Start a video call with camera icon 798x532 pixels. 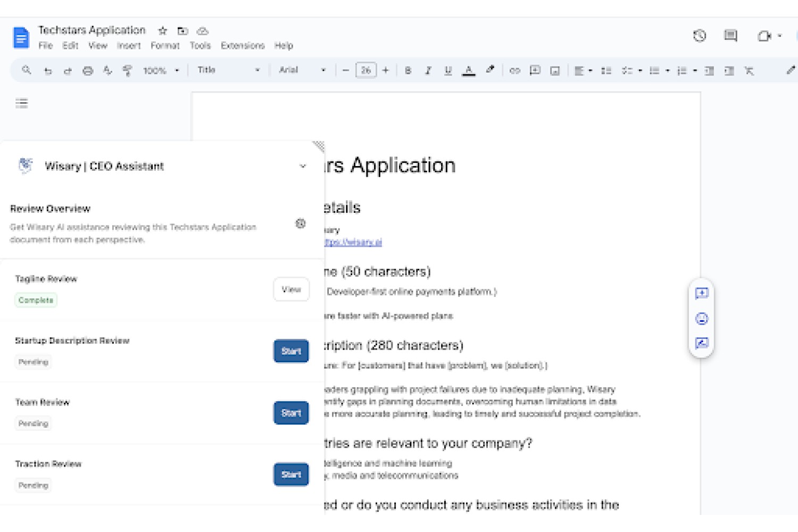pos(764,36)
